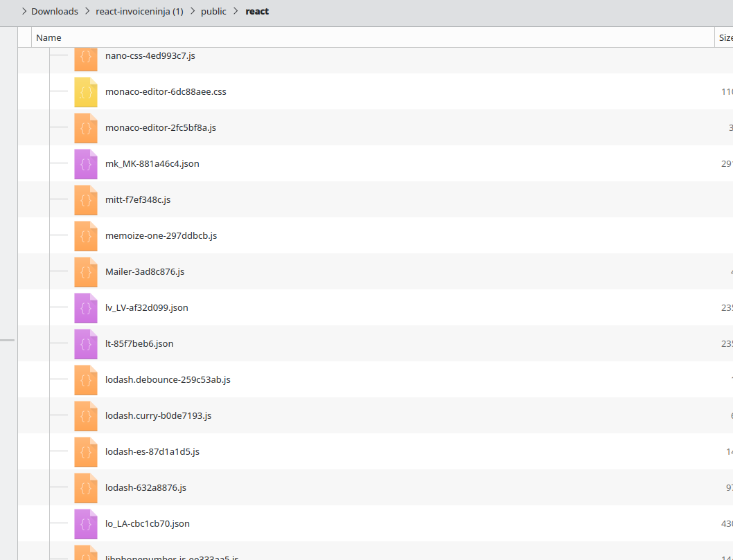Click the memoize-one-297ddbcb.js file name

coord(161,235)
